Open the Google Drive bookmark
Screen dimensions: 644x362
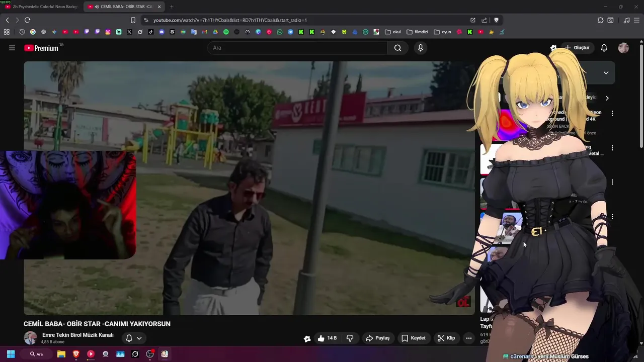[x=215, y=32]
